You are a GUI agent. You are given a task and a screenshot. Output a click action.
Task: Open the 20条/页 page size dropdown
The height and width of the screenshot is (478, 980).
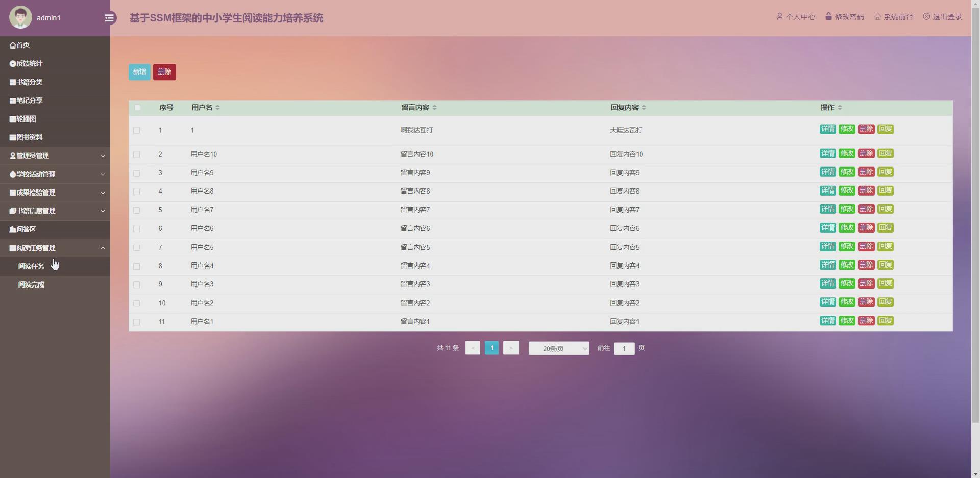559,348
